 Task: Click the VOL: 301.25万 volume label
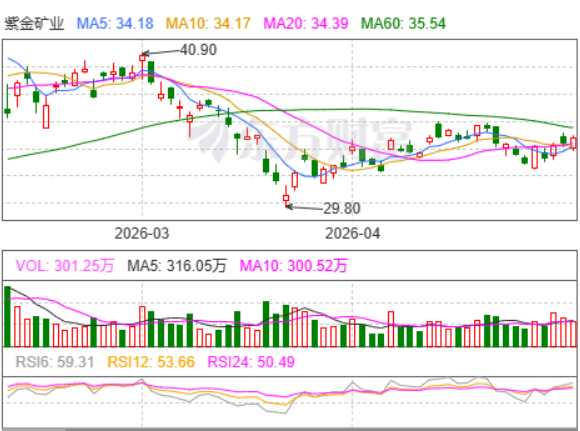(x=65, y=266)
